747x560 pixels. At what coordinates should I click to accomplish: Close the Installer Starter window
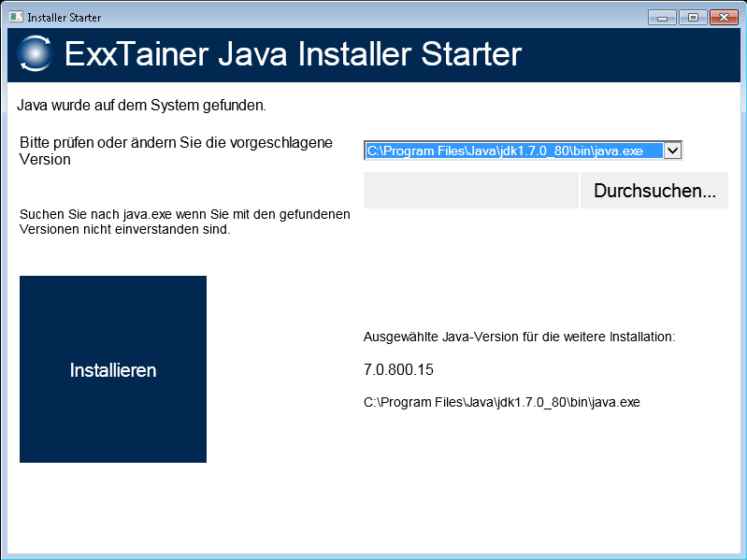724,18
